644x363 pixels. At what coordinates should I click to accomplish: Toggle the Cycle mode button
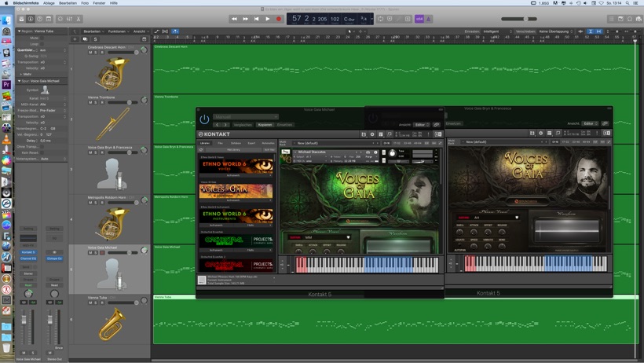tap(381, 19)
